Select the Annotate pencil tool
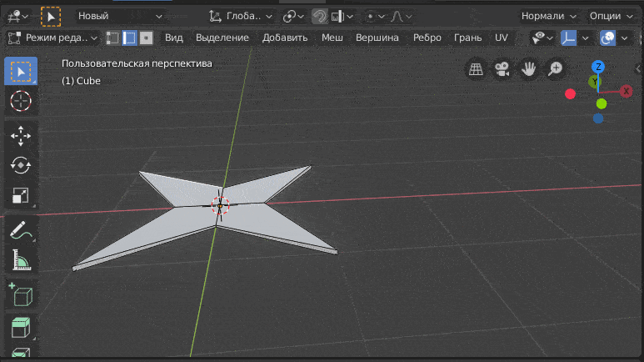Image resolution: width=644 pixels, height=362 pixels. (x=21, y=230)
